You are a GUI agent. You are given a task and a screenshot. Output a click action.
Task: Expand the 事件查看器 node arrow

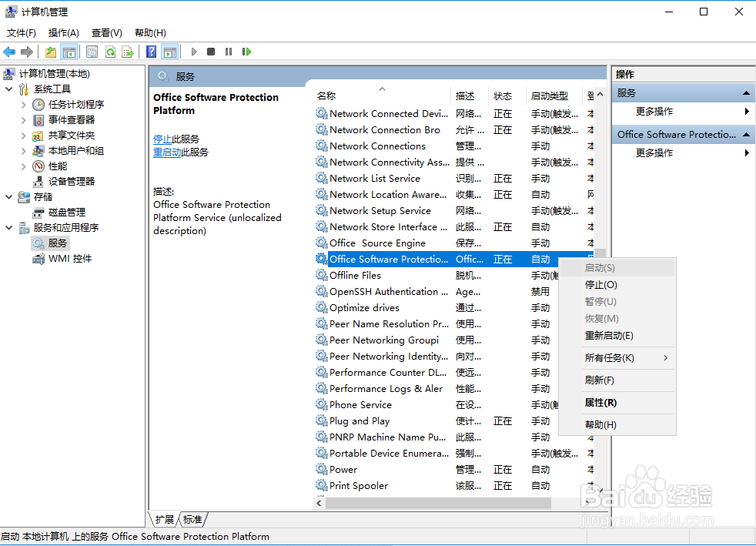(x=23, y=119)
